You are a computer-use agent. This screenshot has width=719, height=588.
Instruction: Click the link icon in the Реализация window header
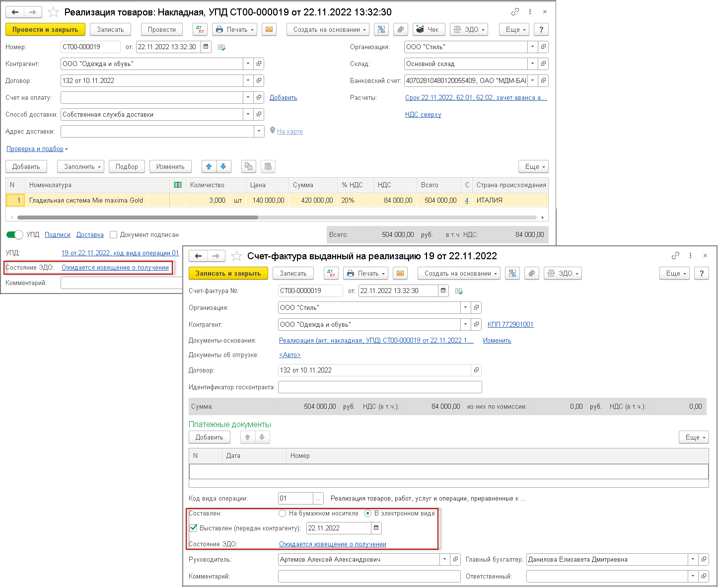tap(515, 12)
